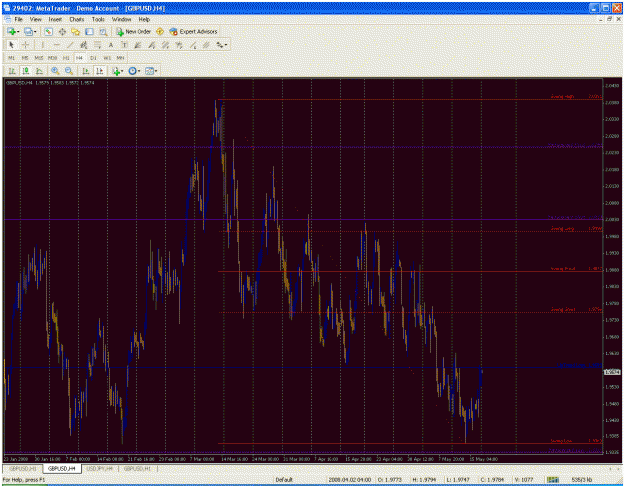The width and height of the screenshot is (625, 486).
Task: Open the Navigator panel icon
Action: point(75,31)
